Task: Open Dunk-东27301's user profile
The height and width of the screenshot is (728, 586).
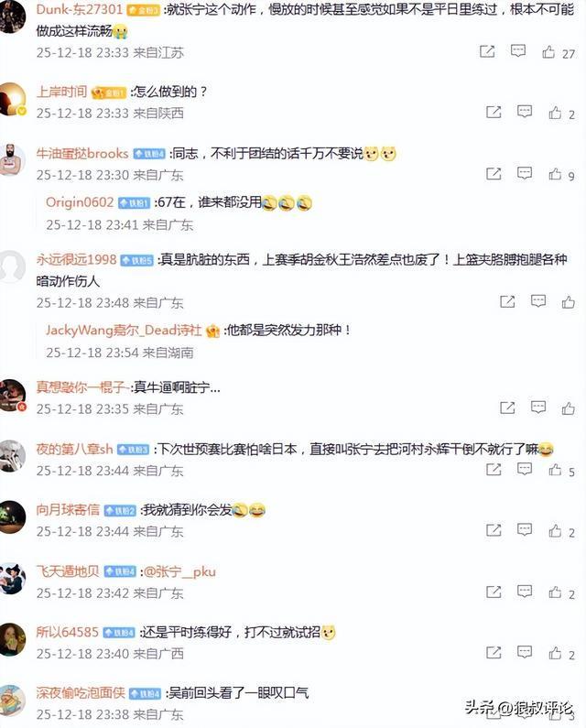Action: tap(80, 9)
